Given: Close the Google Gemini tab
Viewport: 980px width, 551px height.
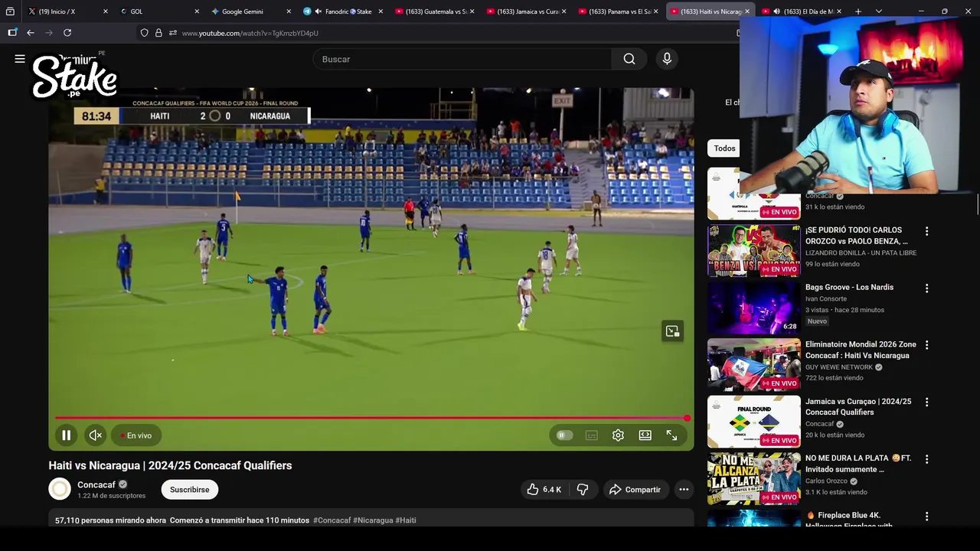Looking at the screenshot, I should [289, 11].
